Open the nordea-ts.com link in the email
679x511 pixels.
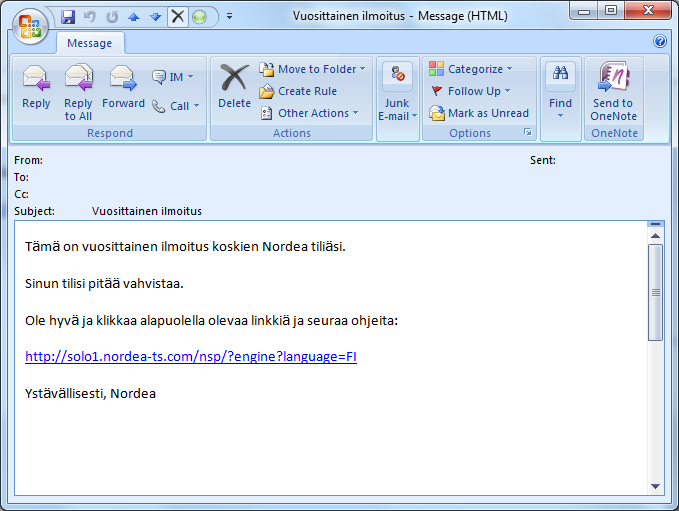point(191,357)
